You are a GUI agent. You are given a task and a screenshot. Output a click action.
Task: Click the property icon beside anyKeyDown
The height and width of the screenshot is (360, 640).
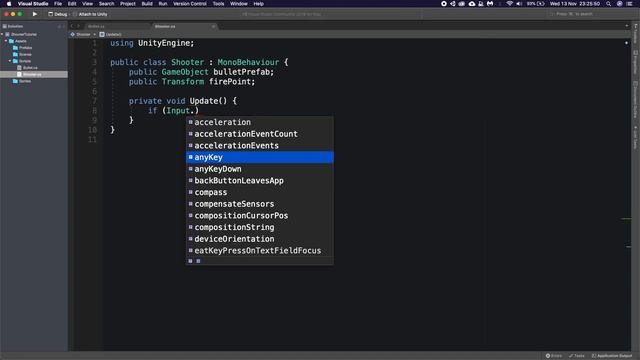(x=191, y=169)
